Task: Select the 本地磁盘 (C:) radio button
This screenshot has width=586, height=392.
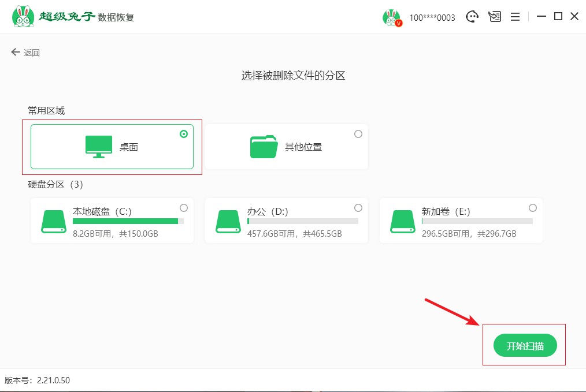Action: [x=184, y=208]
